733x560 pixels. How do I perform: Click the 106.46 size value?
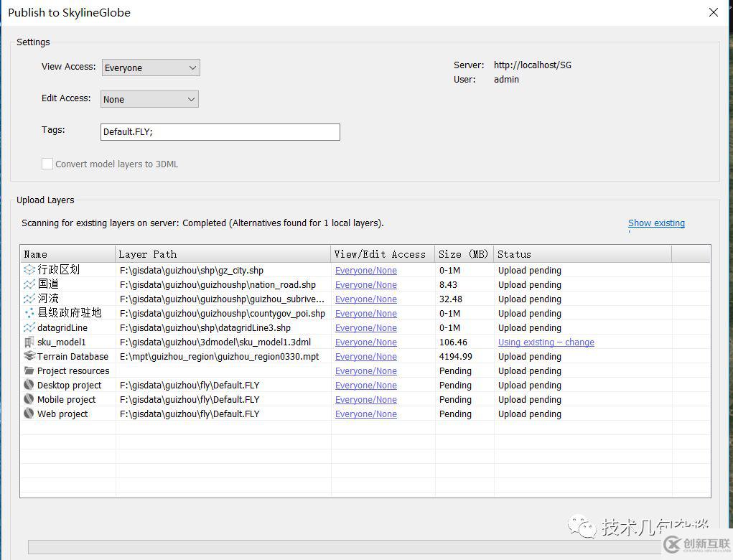click(x=453, y=342)
